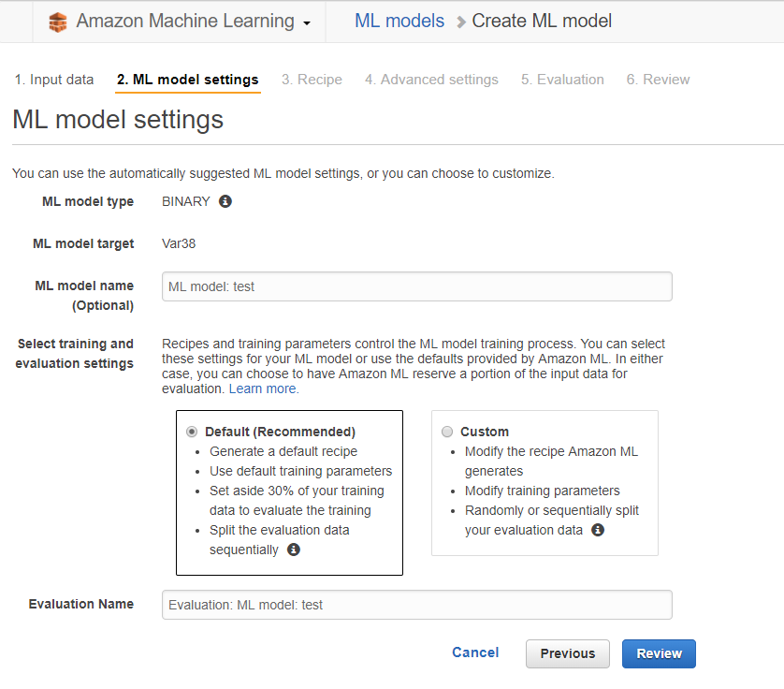Click the Amazon Machine Learning service title
Image resolution: width=784 pixels, height=689 pixels.
(185, 21)
